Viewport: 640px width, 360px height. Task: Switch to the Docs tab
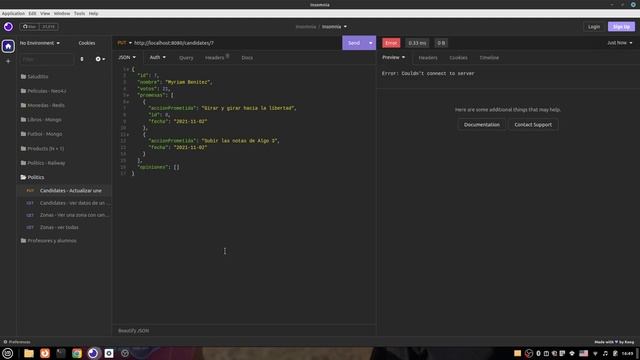[247, 58]
